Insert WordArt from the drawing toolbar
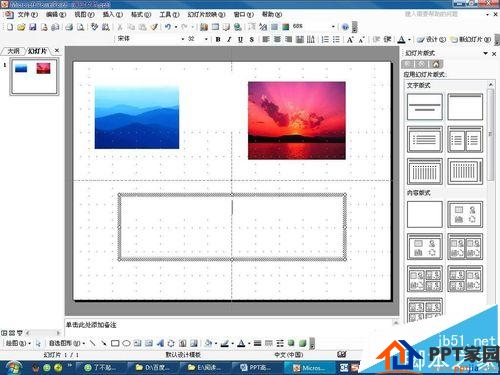 coord(160,343)
